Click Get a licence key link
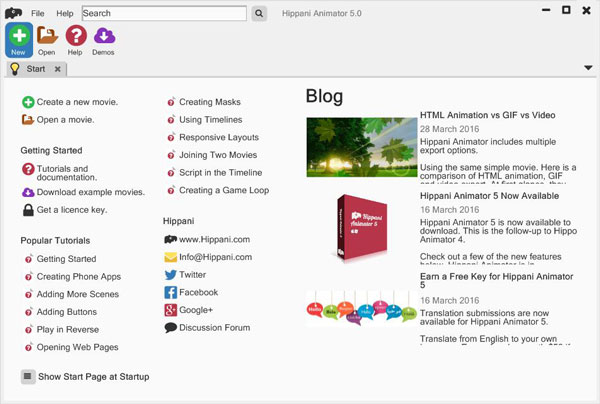 click(72, 210)
